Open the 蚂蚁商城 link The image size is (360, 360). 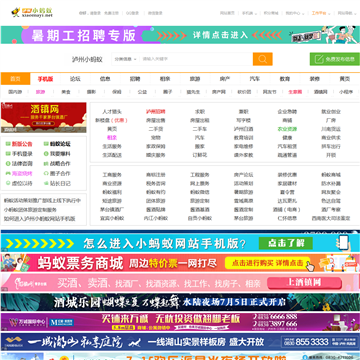point(331,175)
